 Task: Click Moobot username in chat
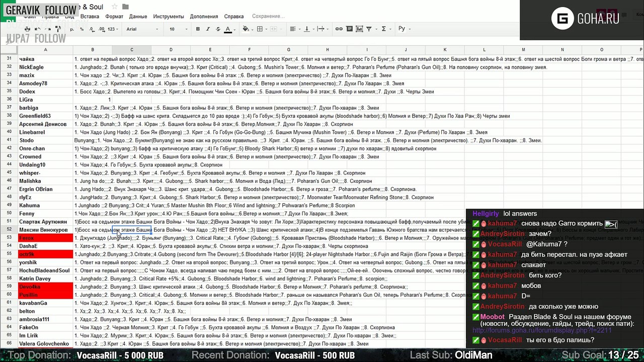(492, 317)
